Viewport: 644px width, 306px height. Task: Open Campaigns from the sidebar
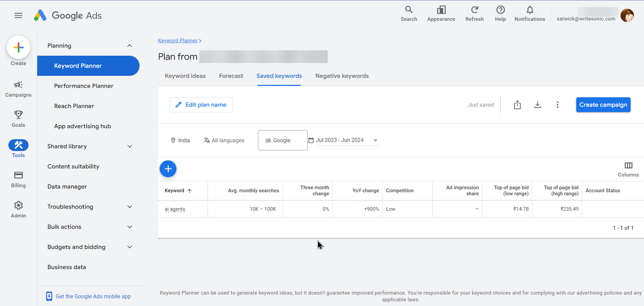point(18,89)
